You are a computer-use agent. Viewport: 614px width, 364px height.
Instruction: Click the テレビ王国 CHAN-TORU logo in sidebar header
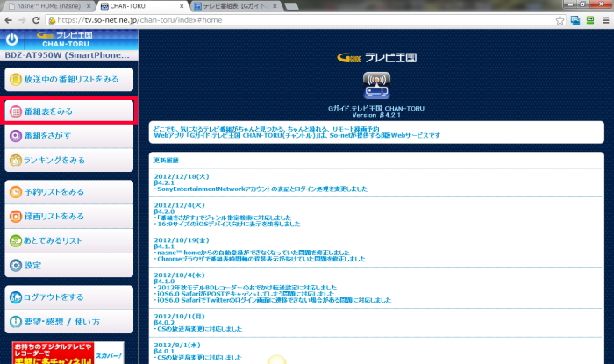(66, 39)
